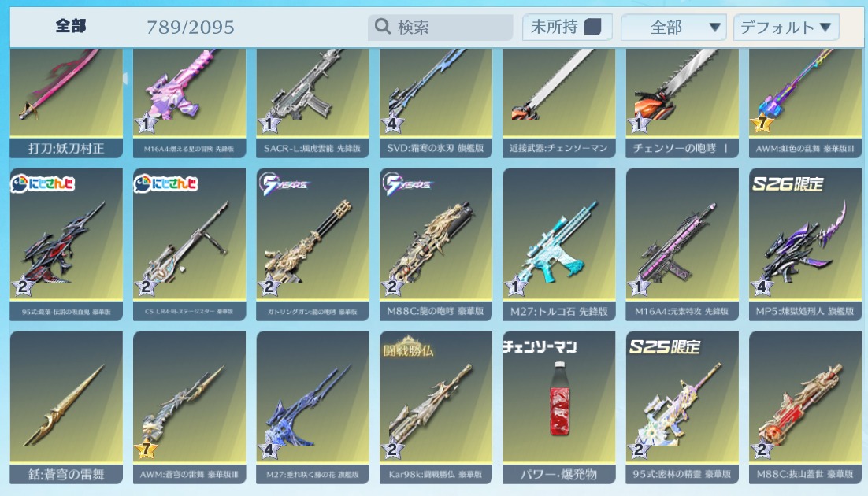This screenshot has width=868, height=496.
Task: Open the デフォルト sort dropdown
Action: (x=786, y=27)
